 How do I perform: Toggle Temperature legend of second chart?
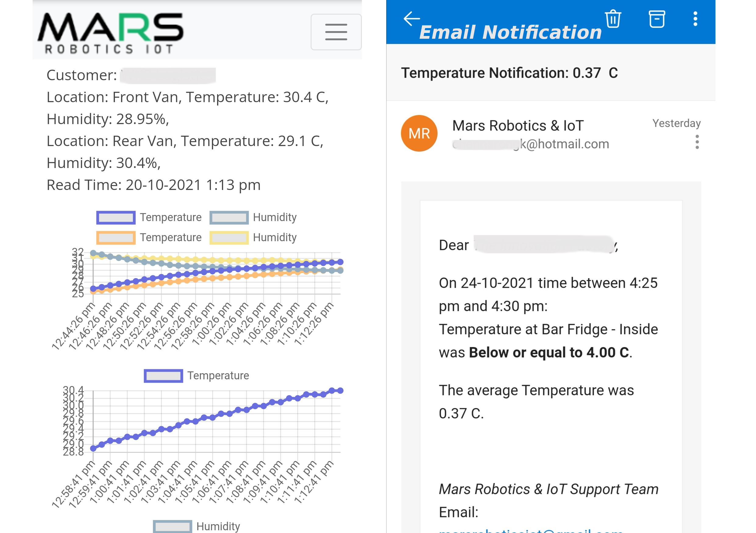pyautogui.click(x=196, y=376)
